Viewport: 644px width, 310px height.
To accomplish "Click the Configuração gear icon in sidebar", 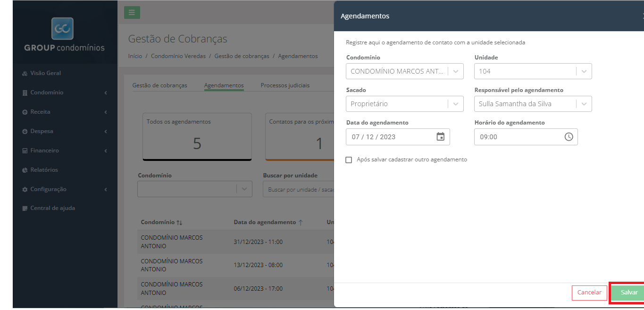I will pyautogui.click(x=25, y=189).
